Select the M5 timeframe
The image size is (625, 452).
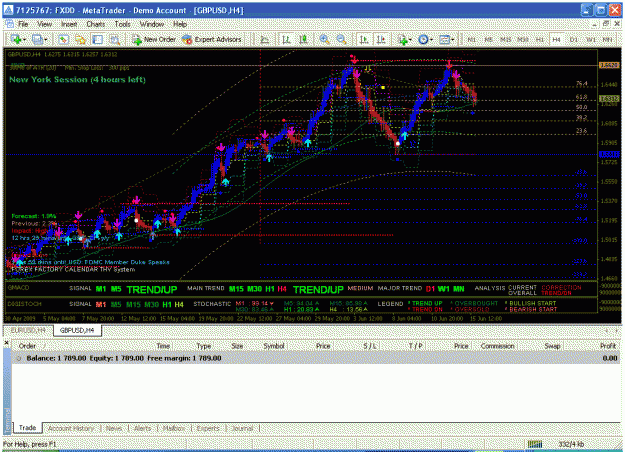pyautogui.click(x=488, y=39)
